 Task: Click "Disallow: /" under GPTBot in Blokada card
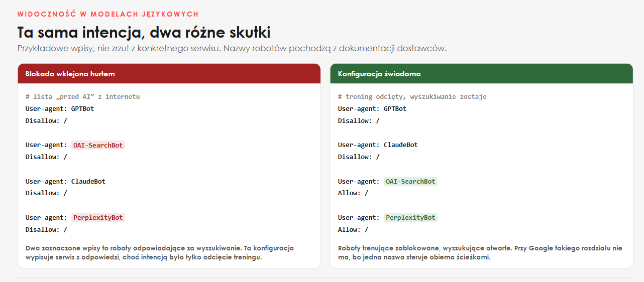pyautogui.click(x=46, y=120)
